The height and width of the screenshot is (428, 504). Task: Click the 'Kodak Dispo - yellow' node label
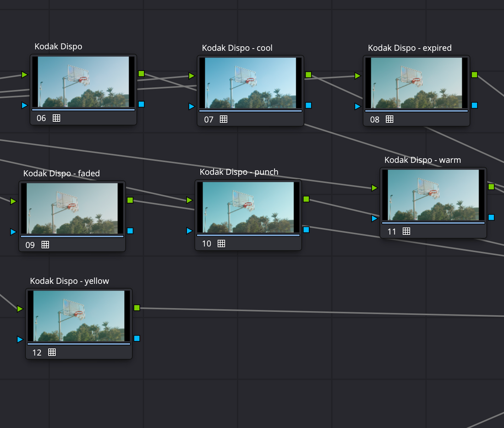[x=70, y=281]
